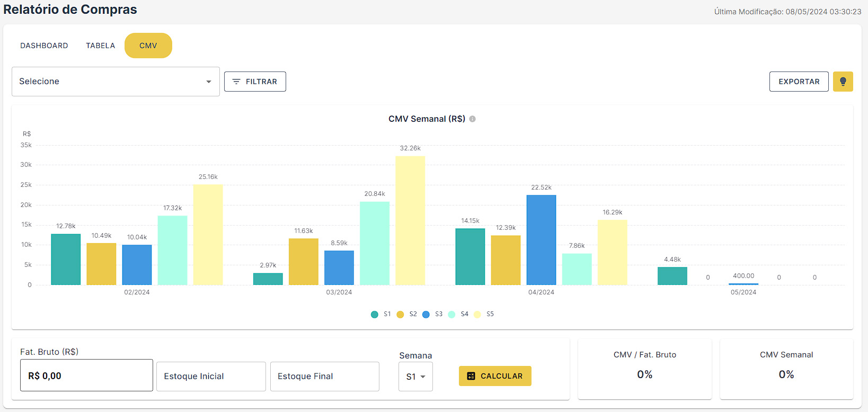Image resolution: width=868 pixels, height=412 pixels.
Task: Click the 32.26k yellow bar in 03/2024
Action: 410,220
